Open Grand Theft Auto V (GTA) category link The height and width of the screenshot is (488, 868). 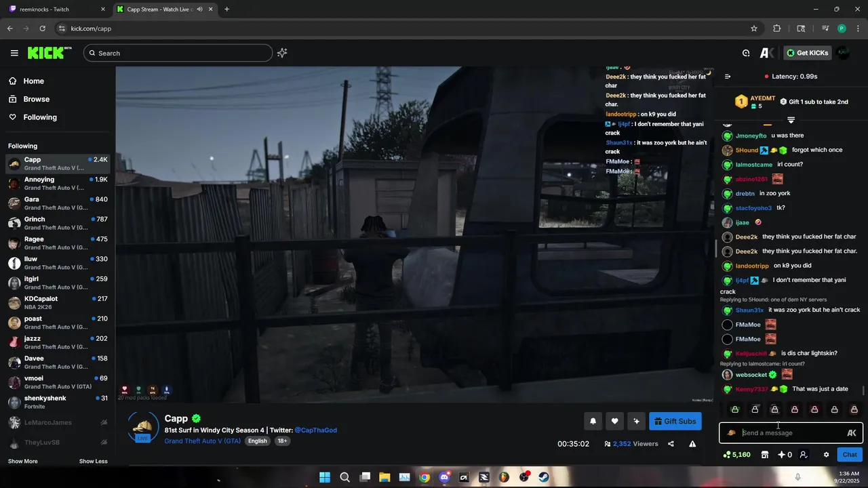coord(202,441)
